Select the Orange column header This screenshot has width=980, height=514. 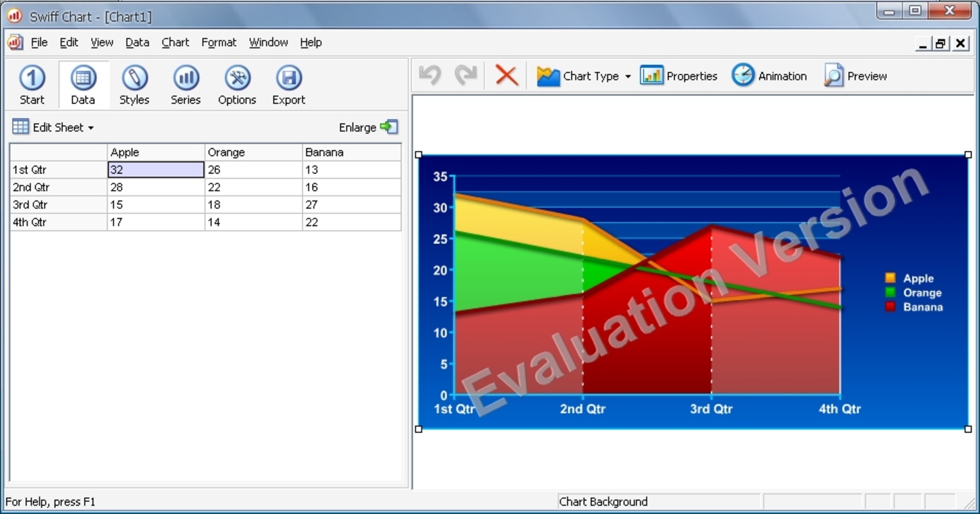click(x=253, y=152)
